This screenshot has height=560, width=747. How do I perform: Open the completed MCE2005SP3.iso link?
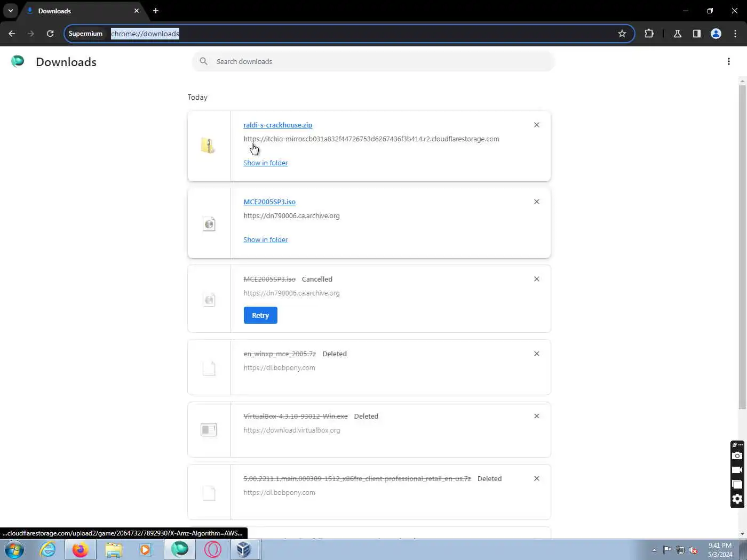pyautogui.click(x=269, y=202)
